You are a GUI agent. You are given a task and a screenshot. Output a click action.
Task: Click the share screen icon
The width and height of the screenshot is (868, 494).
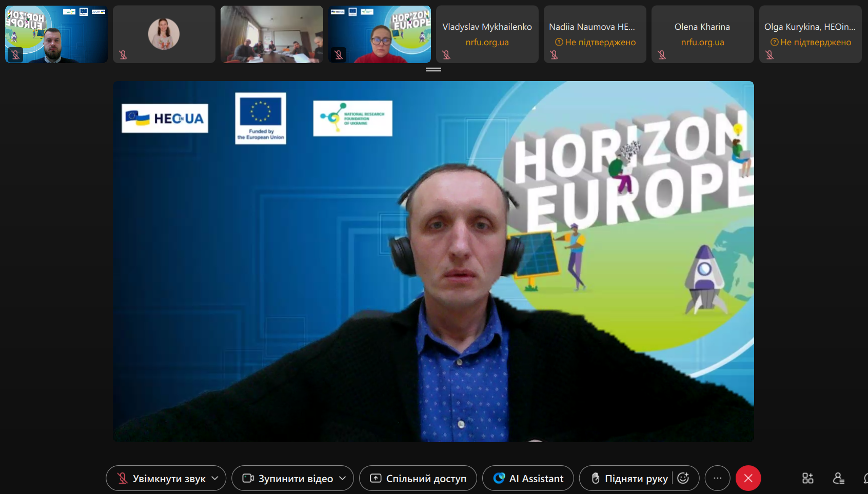(376, 478)
